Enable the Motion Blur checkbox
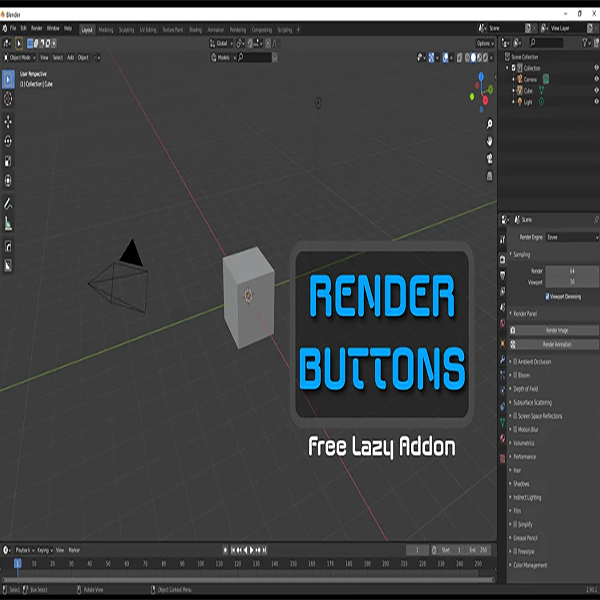600x600 pixels. click(515, 429)
